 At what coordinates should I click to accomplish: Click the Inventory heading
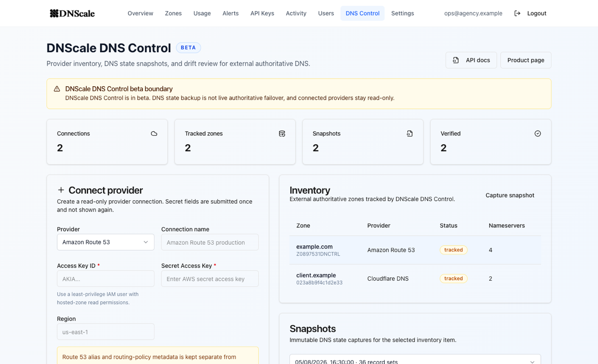[x=310, y=190]
